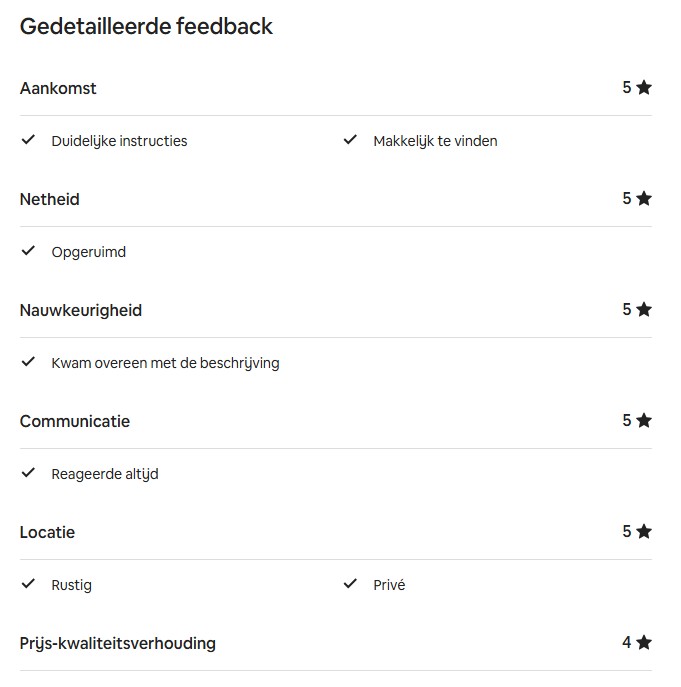Click the checkmark next to Rustig
The width and height of the screenshot is (681, 687).
coord(29,584)
